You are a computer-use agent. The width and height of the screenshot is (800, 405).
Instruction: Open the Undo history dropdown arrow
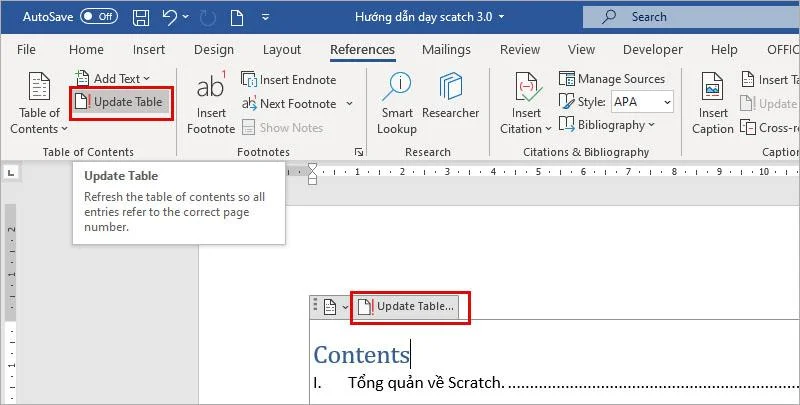(x=185, y=17)
